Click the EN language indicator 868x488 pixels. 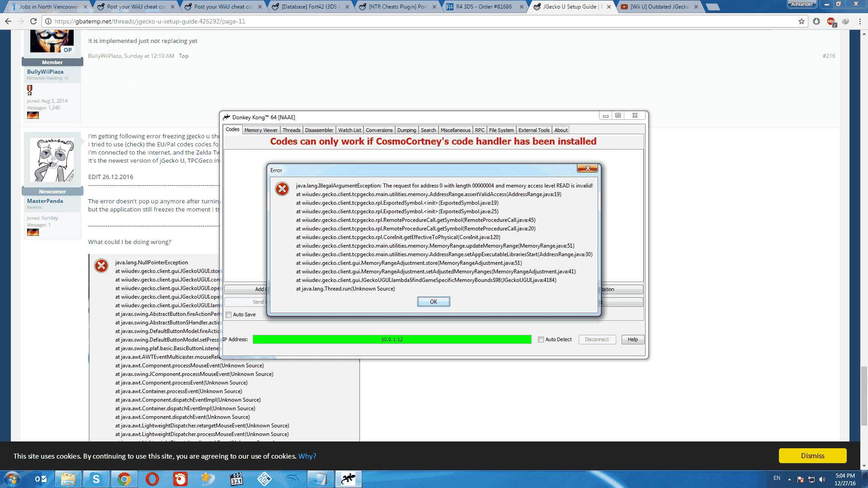click(777, 478)
